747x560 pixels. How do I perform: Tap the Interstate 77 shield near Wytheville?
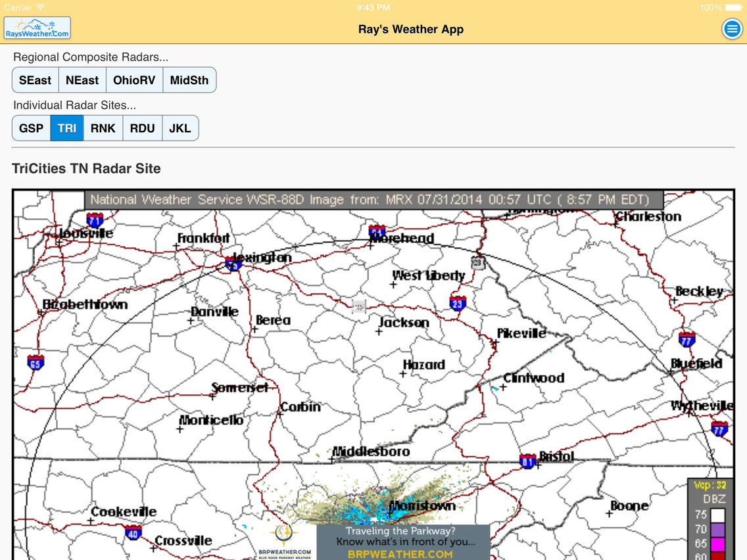pyautogui.click(x=719, y=429)
